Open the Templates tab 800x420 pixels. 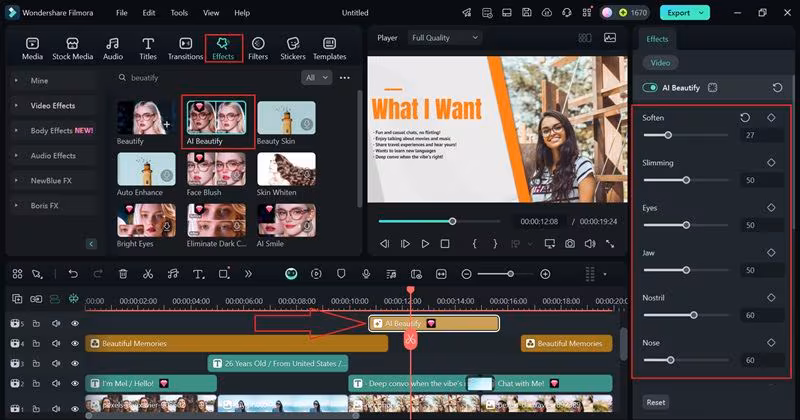[330, 48]
